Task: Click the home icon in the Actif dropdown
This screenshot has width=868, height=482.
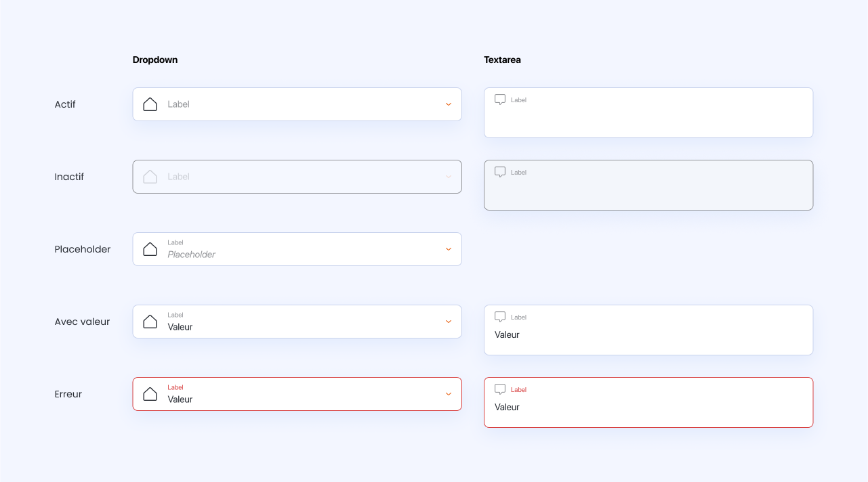Action: click(x=150, y=104)
